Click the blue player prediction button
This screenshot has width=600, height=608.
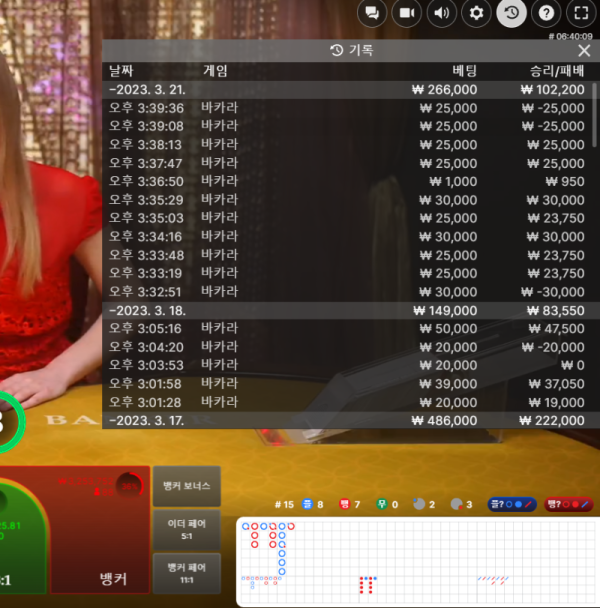pos(512,504)
